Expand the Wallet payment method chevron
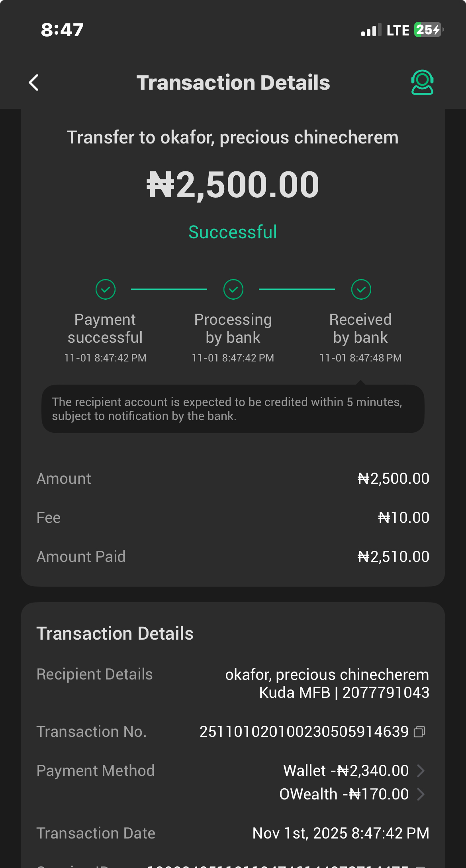Viewport: 466px width, 868px height. [x=421, y=771]
